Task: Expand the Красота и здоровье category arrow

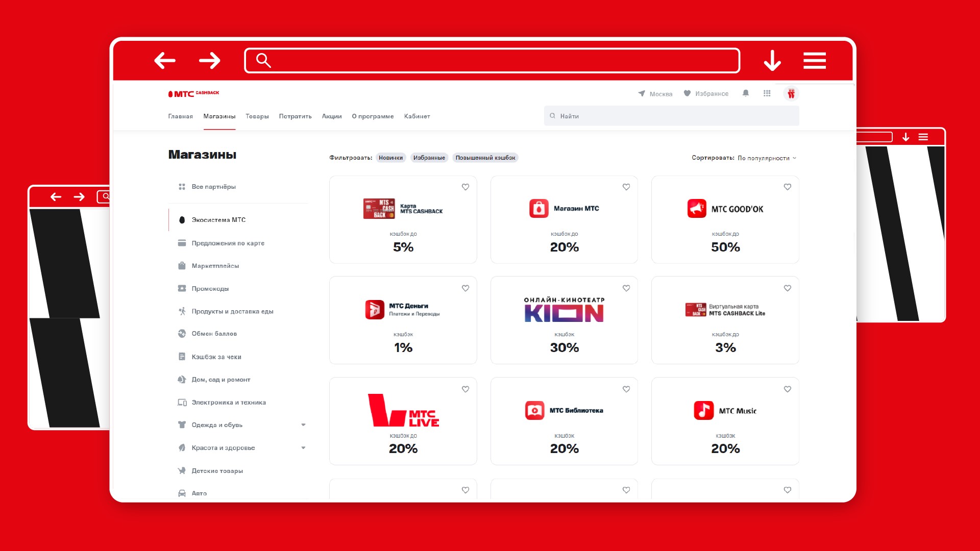Action: click(x=303, y=448)
